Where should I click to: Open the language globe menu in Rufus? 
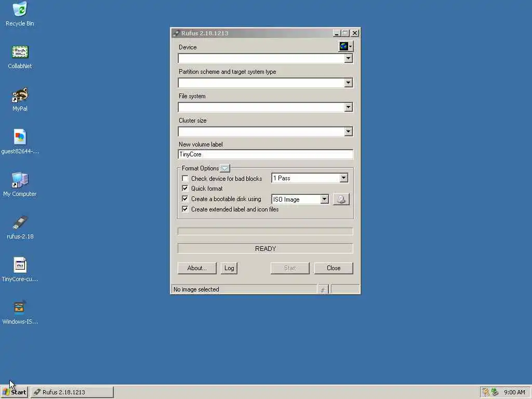[x=345, y=46]
